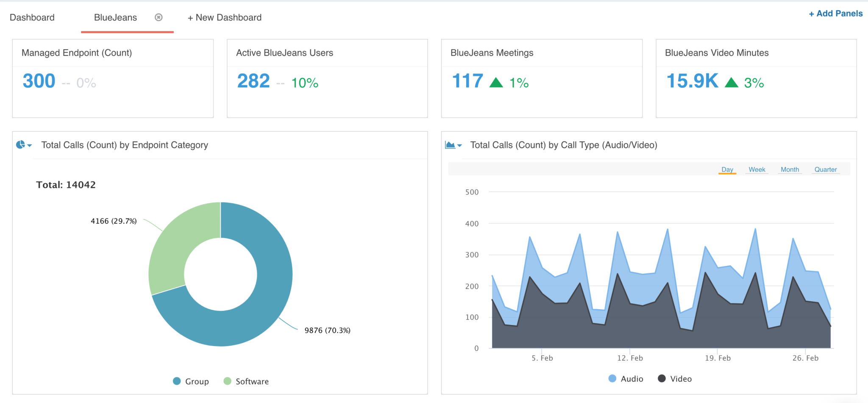
Task: Switch chart granularity to Quarter
Action: [x=826, y=169]
